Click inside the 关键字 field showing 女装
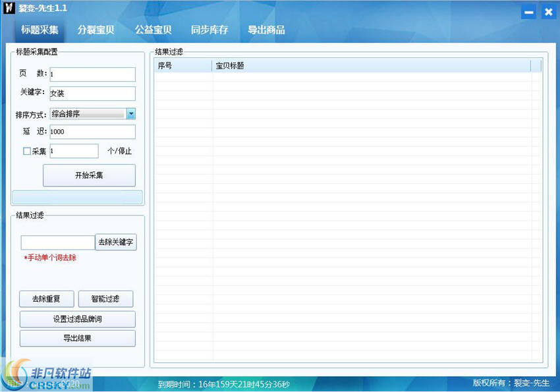 click(92, 94)
